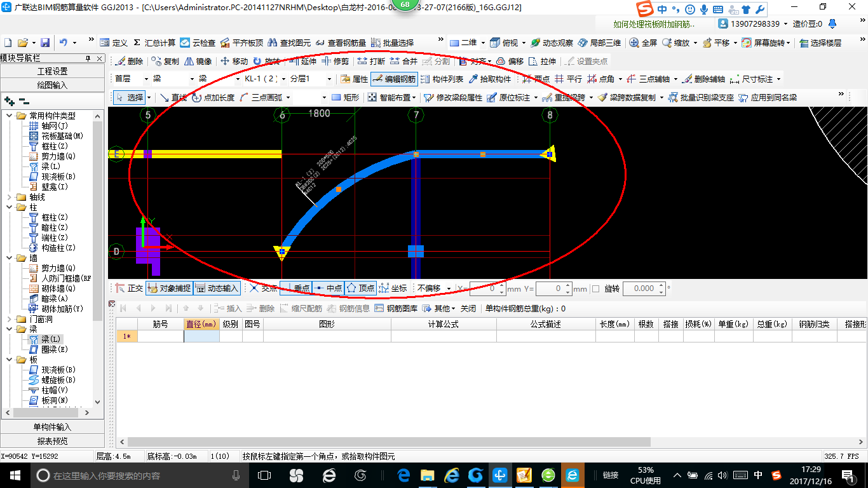Open the 工程设置 navigation tab

[52, 71]
